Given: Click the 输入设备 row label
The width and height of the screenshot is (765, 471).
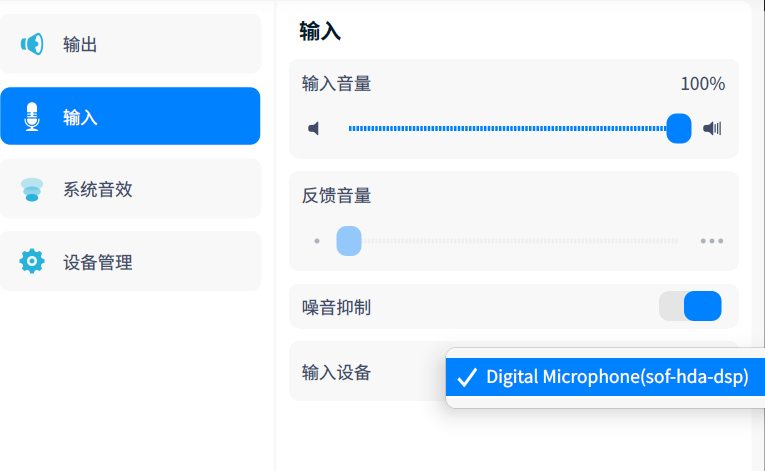Looking at the screenshot, I should click(337, 373).
